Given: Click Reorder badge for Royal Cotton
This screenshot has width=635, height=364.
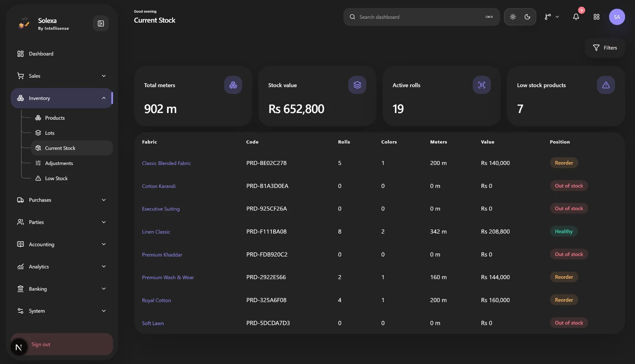Looking at the screenshot, I should coord(564,300).
